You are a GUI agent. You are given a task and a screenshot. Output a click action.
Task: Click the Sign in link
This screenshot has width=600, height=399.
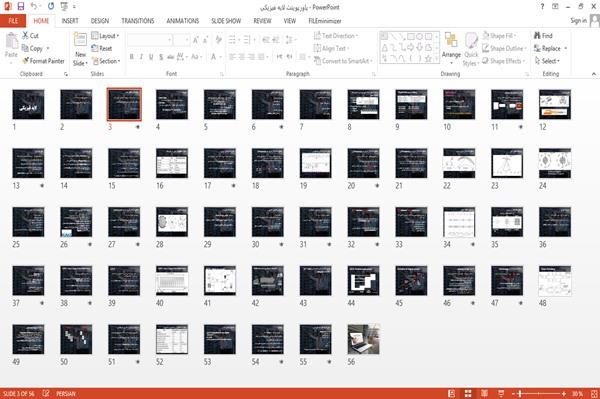[578, 21]
